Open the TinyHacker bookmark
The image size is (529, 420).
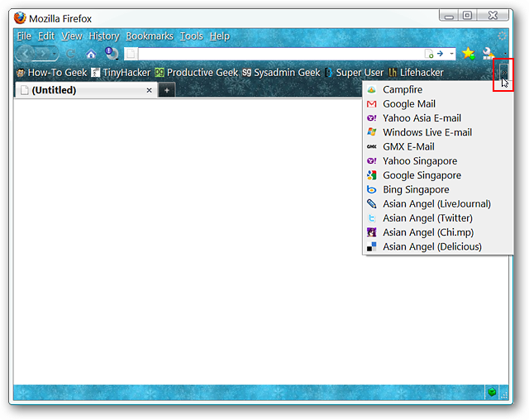click(121, 73)
